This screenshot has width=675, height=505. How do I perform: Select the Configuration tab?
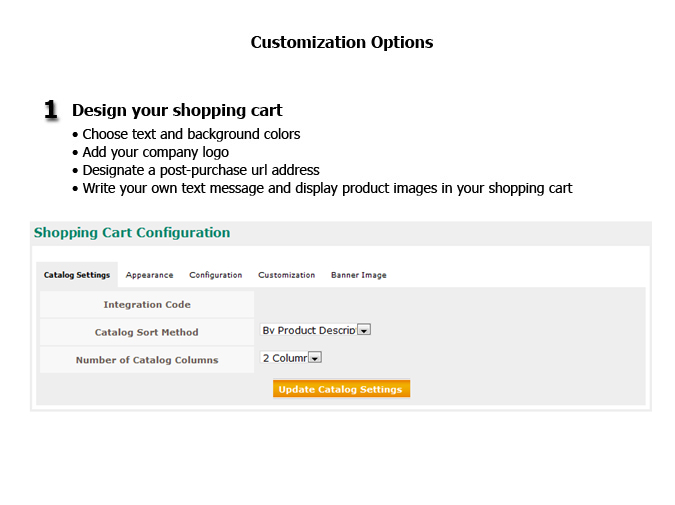pyautogui.click(x=215, y=275)
